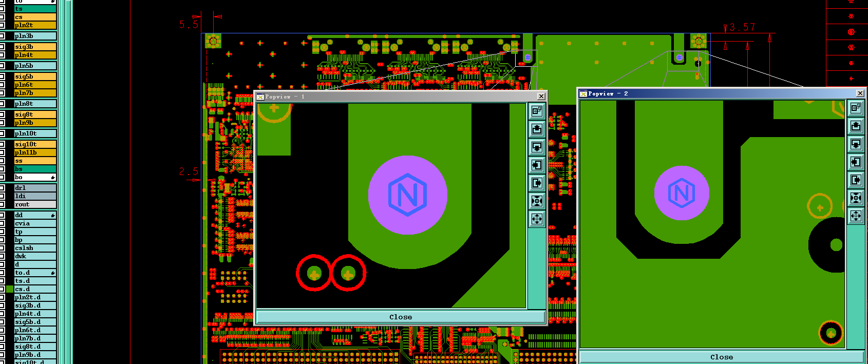Click the top window-arrow icon in Popview 1 toolbar
Screen dimensions: 868x364
[x=537, y=111]
